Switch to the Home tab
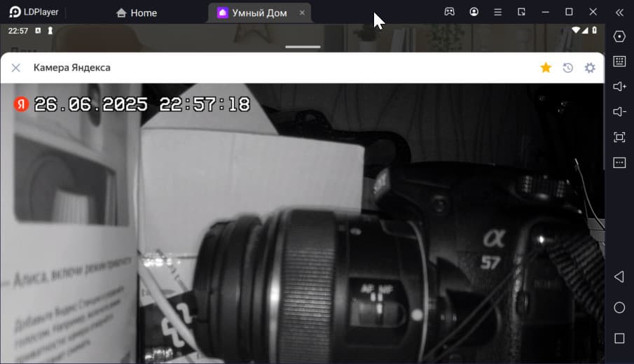The width and height of the screenshot is (634, 364). click(x=137, y=13)
